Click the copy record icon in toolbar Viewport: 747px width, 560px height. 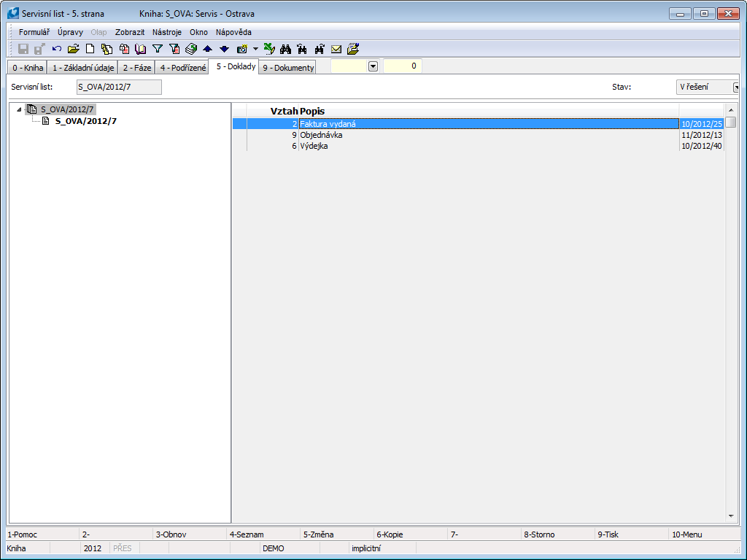[x=107, y=49]
